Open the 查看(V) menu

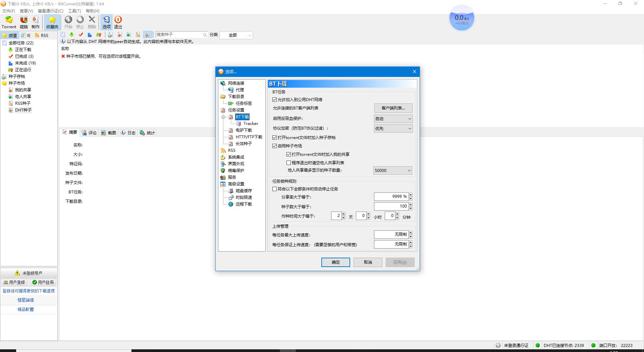(x=26, y=11)
